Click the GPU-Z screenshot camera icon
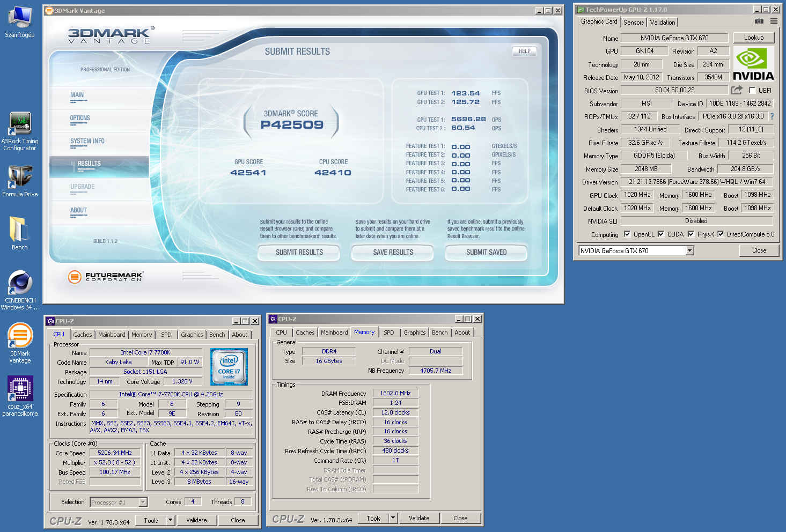The image size is (786, 532). [759, 21]
